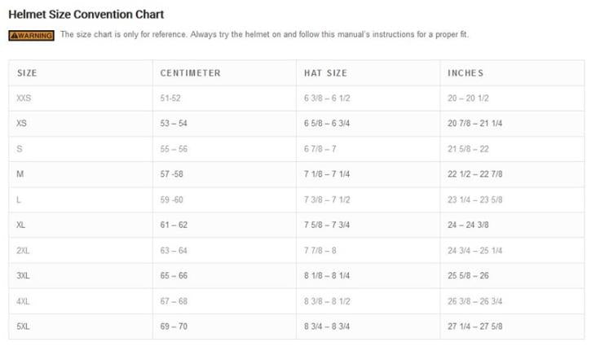Click the size chart reference warning text
The width and height of the screenshot is (600, 364).
click(x=265, y=35)
